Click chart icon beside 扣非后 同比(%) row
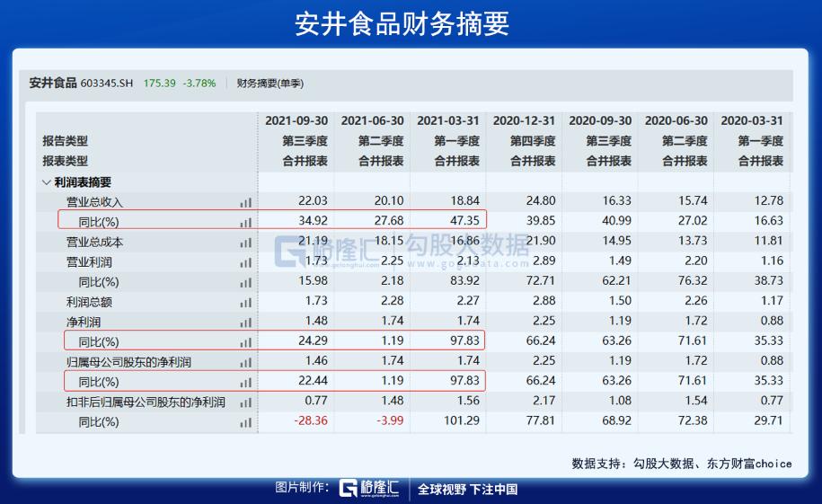This screenshot has height=504, width=822. pyautogui.click(x=246, y=422)
